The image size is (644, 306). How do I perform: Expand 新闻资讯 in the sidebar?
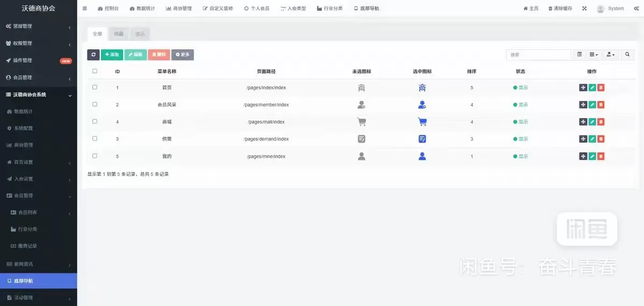[x=38, y=264]
